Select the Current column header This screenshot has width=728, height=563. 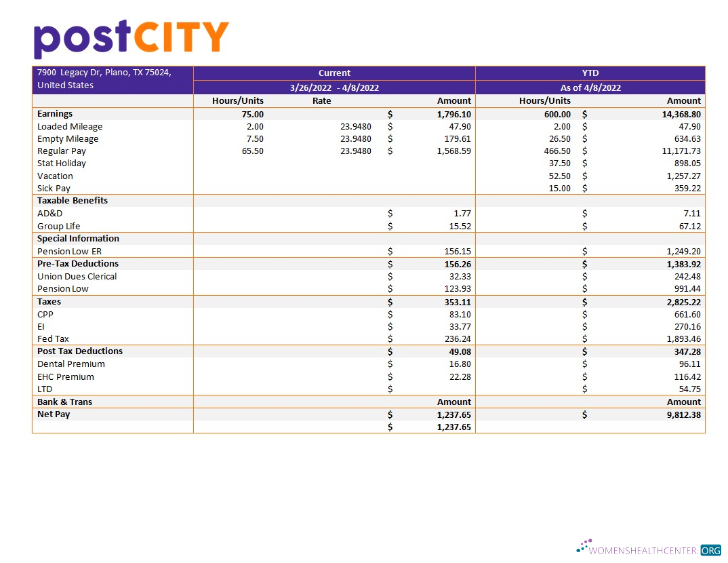[334, 73]
